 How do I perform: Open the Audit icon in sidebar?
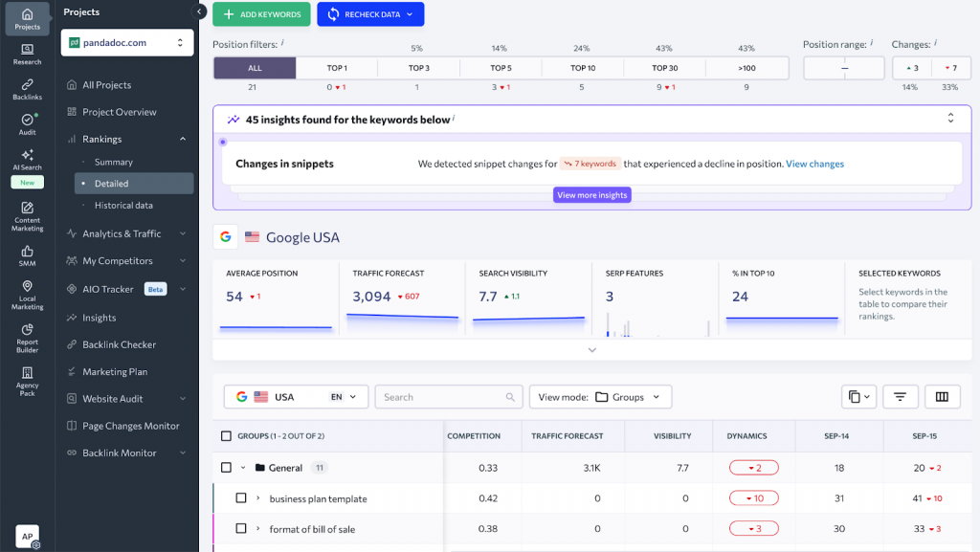pos(27,124)
